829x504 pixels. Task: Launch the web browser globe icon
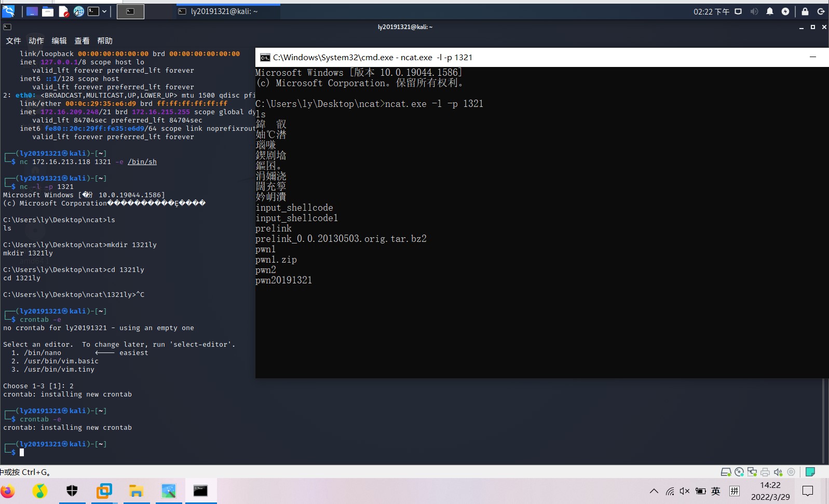[78, 11]
